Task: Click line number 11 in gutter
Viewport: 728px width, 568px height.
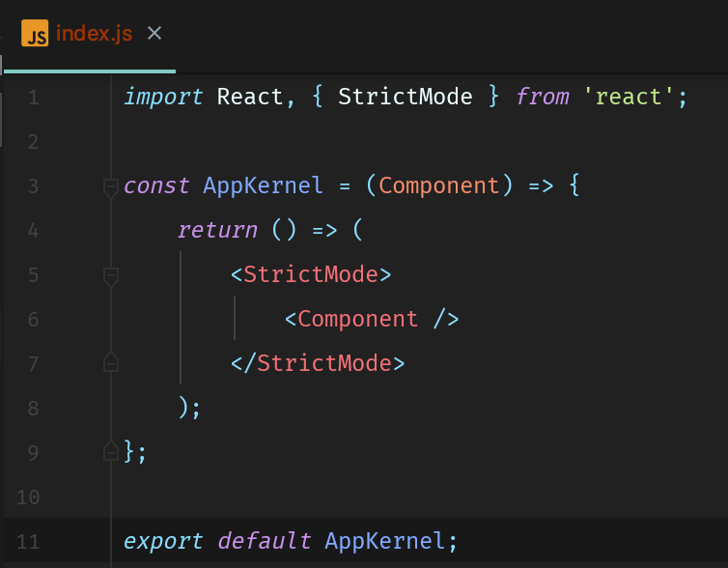Action: (x=28, y=542)
